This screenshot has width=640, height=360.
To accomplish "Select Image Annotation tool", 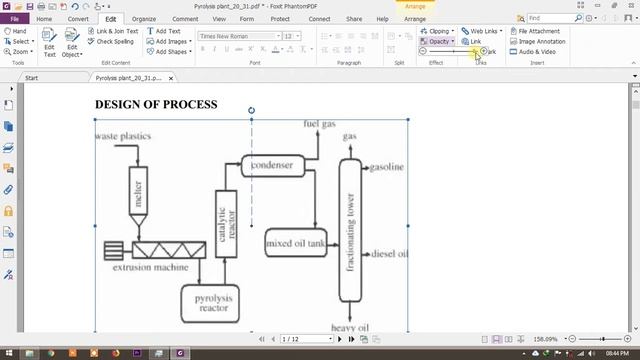I will (538, 41).
